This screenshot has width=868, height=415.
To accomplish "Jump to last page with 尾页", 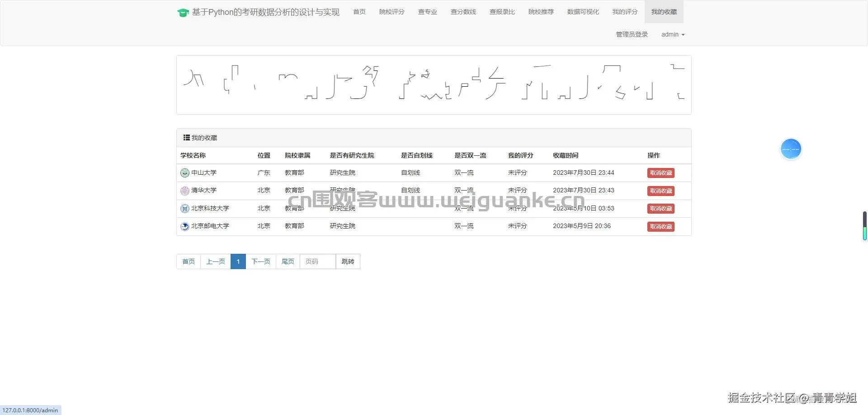I will click(x=288, y=261).
